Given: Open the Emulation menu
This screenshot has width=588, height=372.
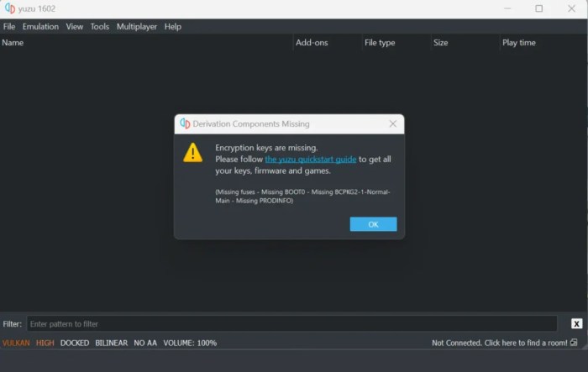Looking at the screenshot, I should point(40,27).
